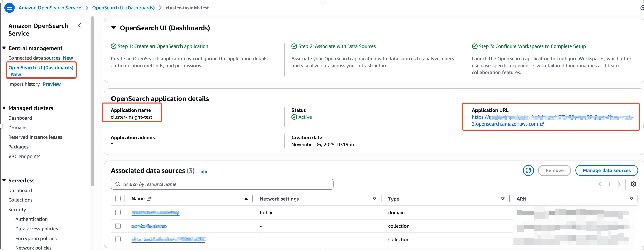The height and width of the screenshot is (250, 644).
Task: Go to previous page of data sources
Action: [600, 184]
